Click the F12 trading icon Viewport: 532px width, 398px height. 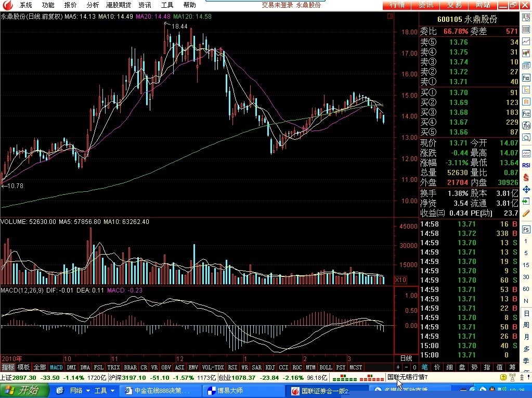[x=526, y=114]
